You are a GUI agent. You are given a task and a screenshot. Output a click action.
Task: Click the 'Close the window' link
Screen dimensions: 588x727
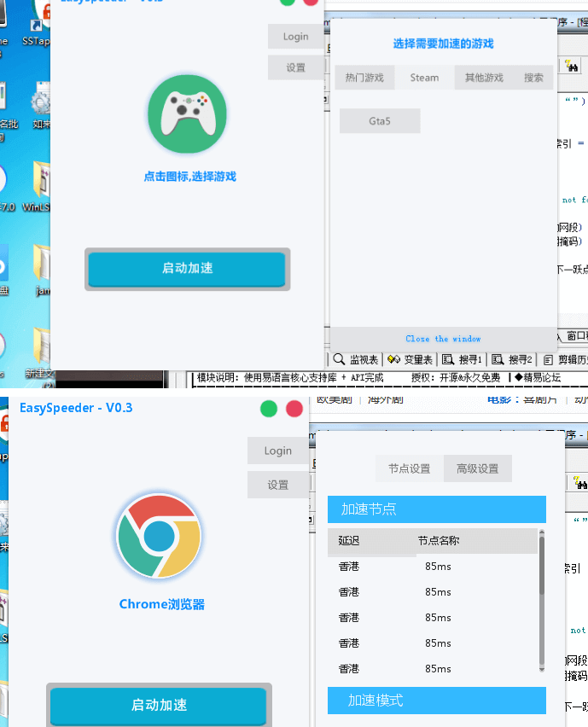(443, 339)
